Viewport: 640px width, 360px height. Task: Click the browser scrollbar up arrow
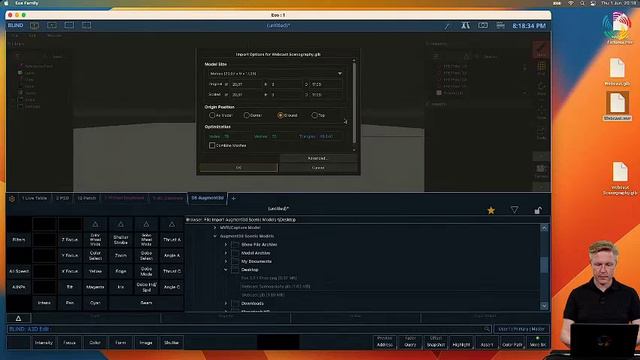tap(544, 228)
